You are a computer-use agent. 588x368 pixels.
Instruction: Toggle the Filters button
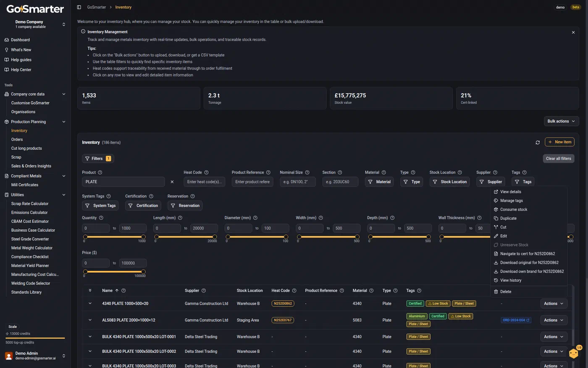[98, 159]
